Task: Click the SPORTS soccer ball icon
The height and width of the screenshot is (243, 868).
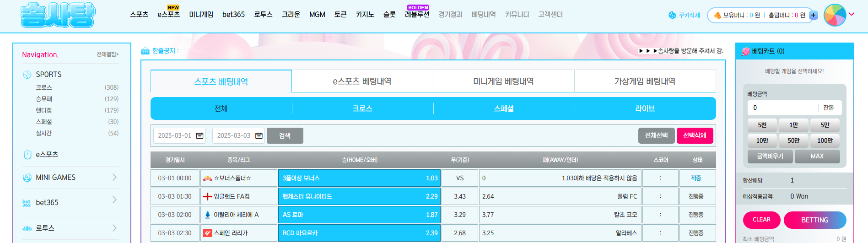Action: coord(27,75)
